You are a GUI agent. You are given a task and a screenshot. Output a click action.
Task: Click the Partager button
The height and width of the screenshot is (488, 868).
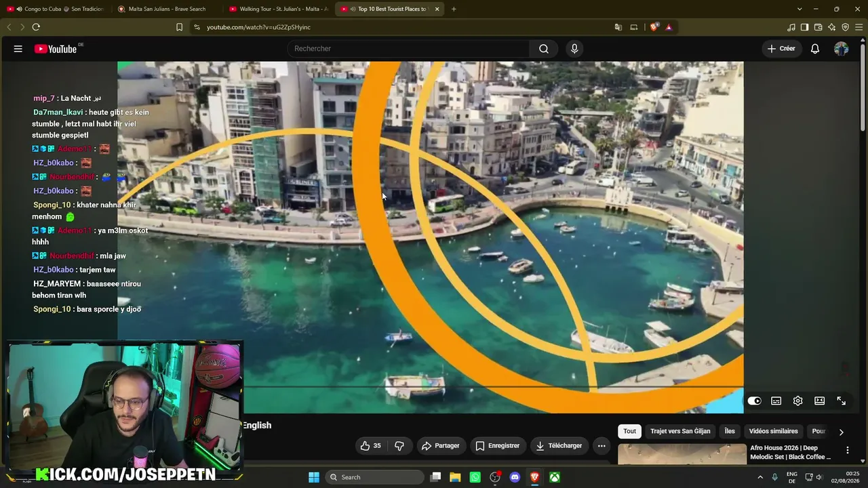(x=441, y=446)
